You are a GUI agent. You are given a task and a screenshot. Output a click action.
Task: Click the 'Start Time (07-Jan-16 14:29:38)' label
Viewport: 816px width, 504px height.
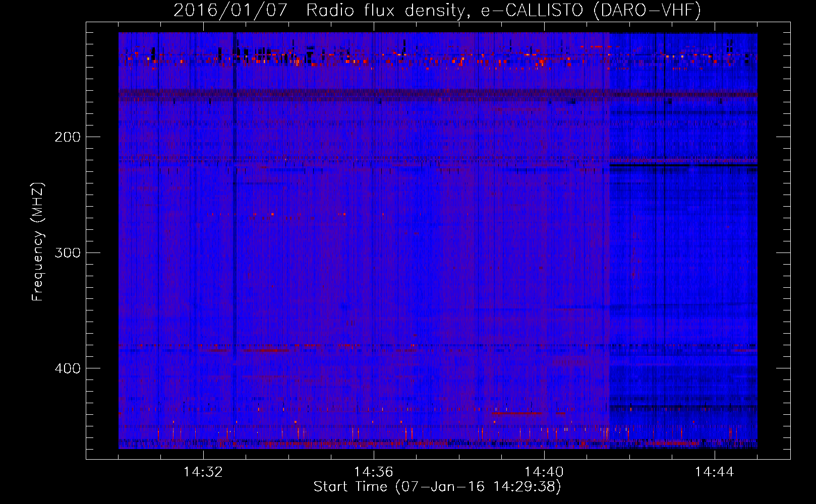click(437, 487)
